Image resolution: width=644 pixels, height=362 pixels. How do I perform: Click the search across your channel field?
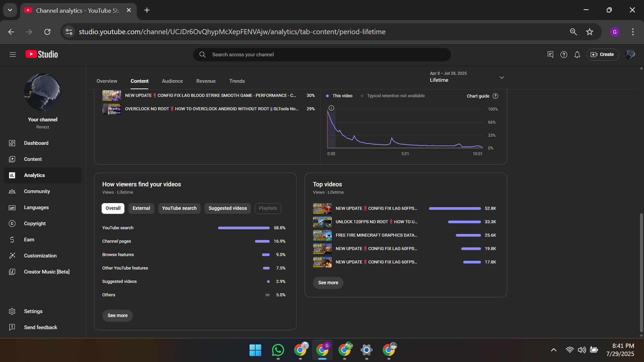tap(322, 54)
